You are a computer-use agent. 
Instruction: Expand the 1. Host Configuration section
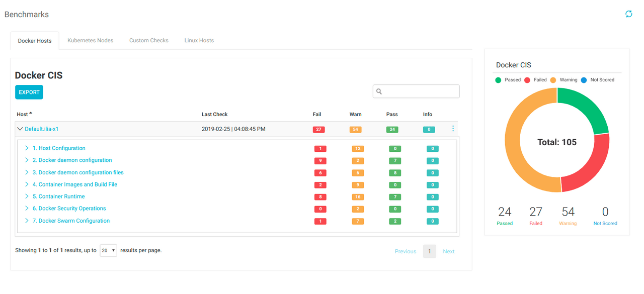pos(27,148)
